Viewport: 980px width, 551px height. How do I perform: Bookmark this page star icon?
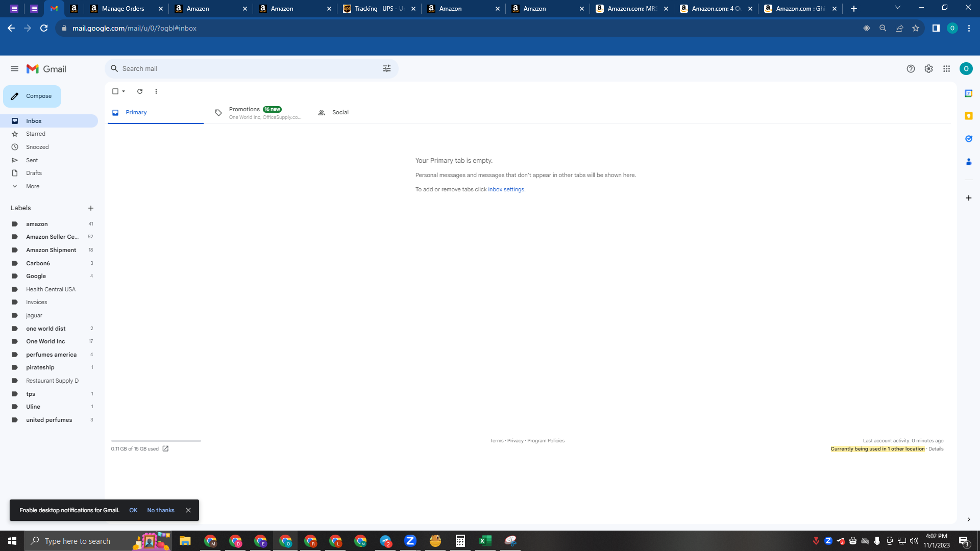(916, 28)
